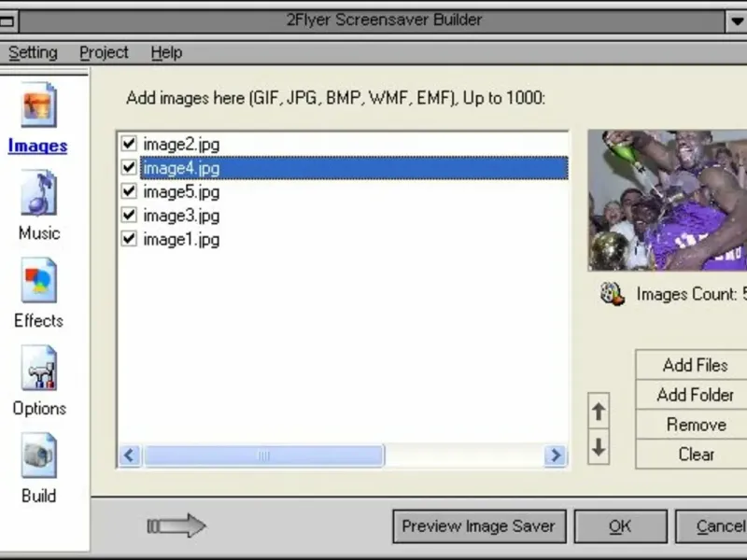Click the Music sidebar label
The image size is (747, 560).
pyautogui.click(x=39, y=232)
